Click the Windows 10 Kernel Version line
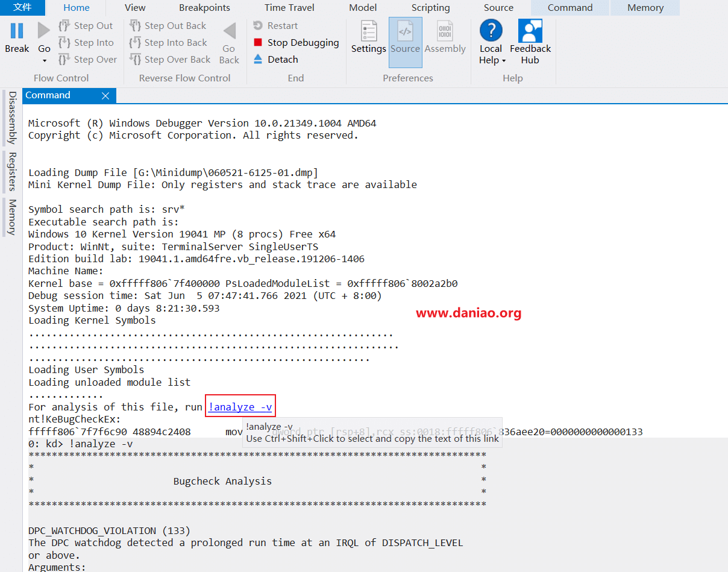Screen dimensions: 728x572 pos(182,234)
